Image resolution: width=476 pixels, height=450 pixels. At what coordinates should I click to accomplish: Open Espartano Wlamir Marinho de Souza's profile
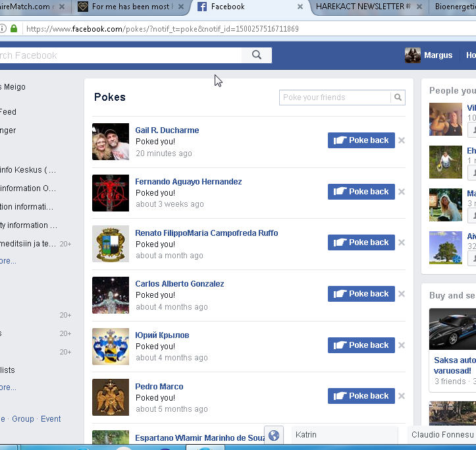[199, 437]
